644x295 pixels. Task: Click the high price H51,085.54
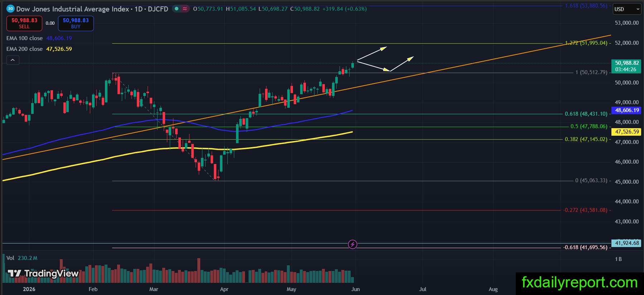[x=241, y=9]
